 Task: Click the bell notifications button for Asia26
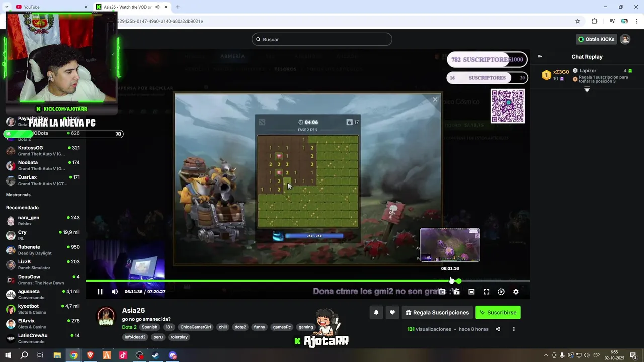(376, 312)
